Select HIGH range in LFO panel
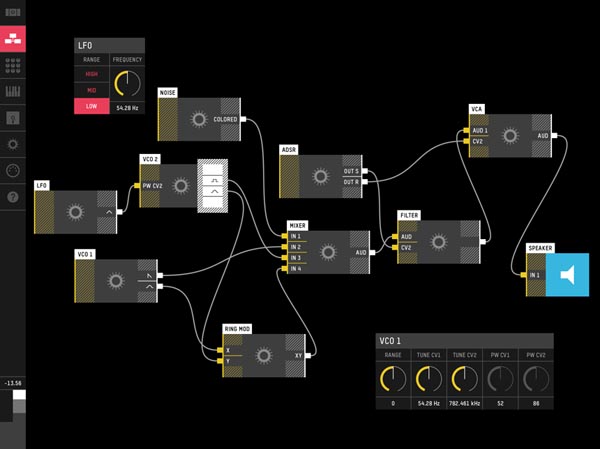Viewport: 600px width, 449px height. [91, 74]
